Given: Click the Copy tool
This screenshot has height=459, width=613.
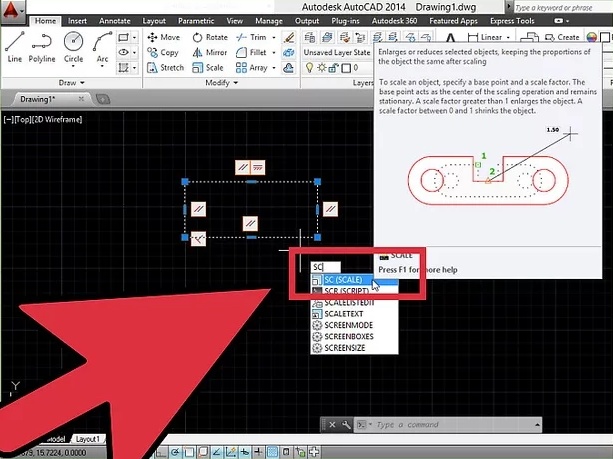Looking at the screenshot, I should pyautogui.click(x=163, y=52).
